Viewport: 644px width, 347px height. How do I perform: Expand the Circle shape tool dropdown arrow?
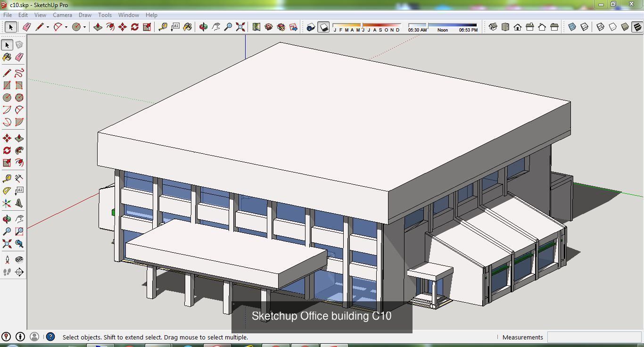click(84, 27)
